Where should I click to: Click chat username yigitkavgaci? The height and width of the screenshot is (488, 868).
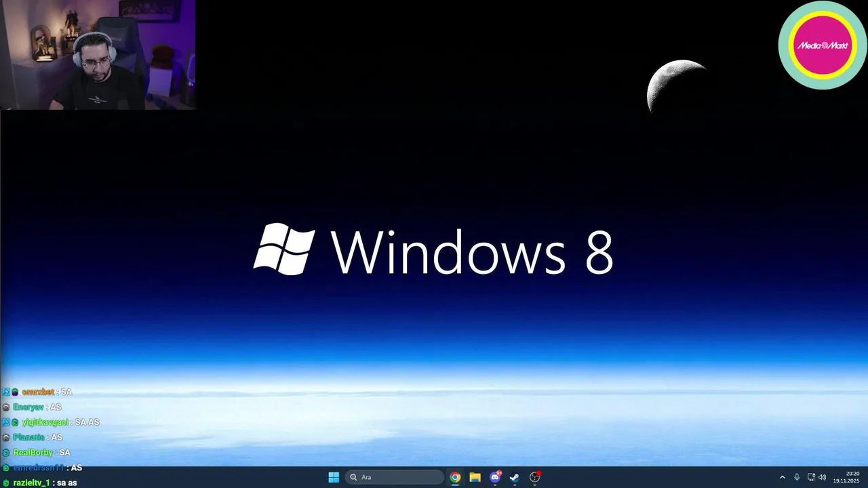tap(45, 422)
